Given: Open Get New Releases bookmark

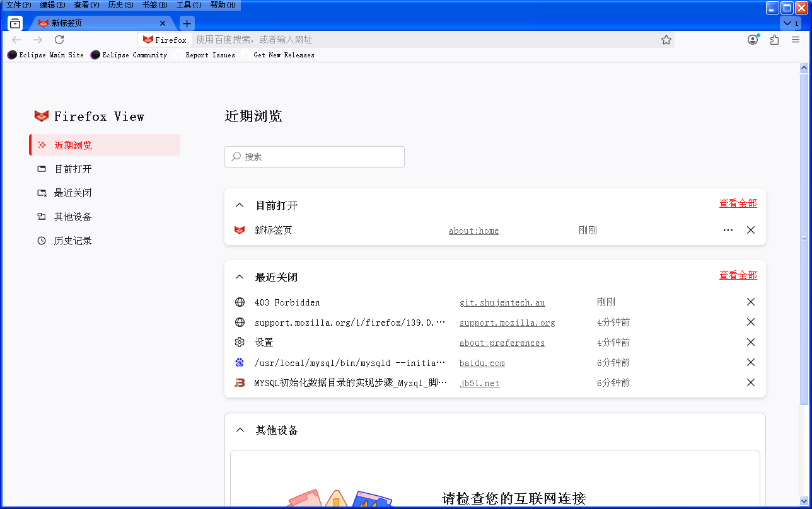Looking at the screenshot, I should (x=278, y=55).
